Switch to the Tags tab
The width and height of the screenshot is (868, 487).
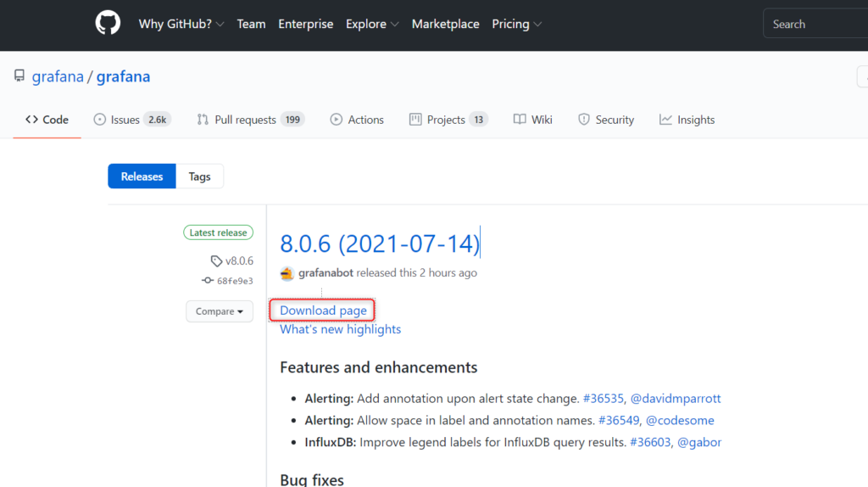pyautogui.click(x=199, y=176)
